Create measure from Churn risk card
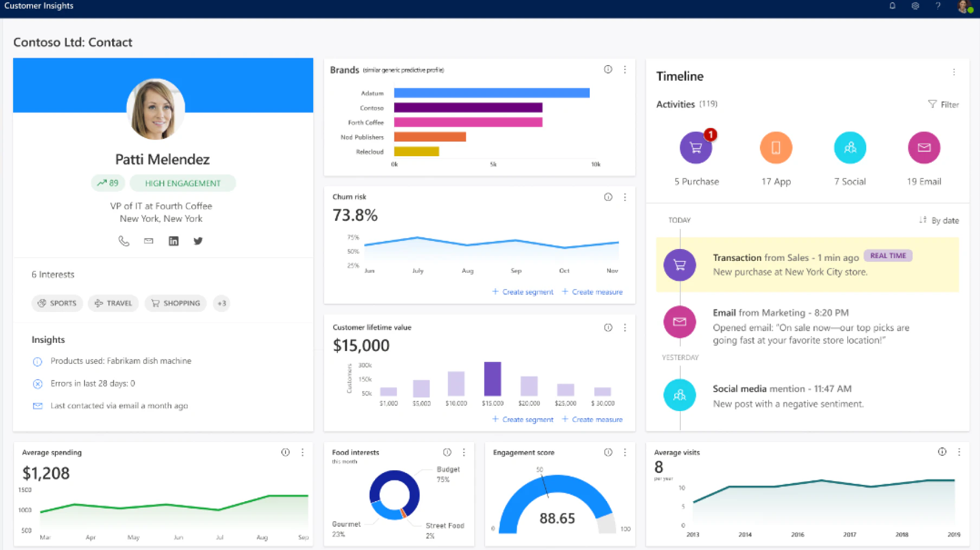980x550 pixels. (592, 292)
